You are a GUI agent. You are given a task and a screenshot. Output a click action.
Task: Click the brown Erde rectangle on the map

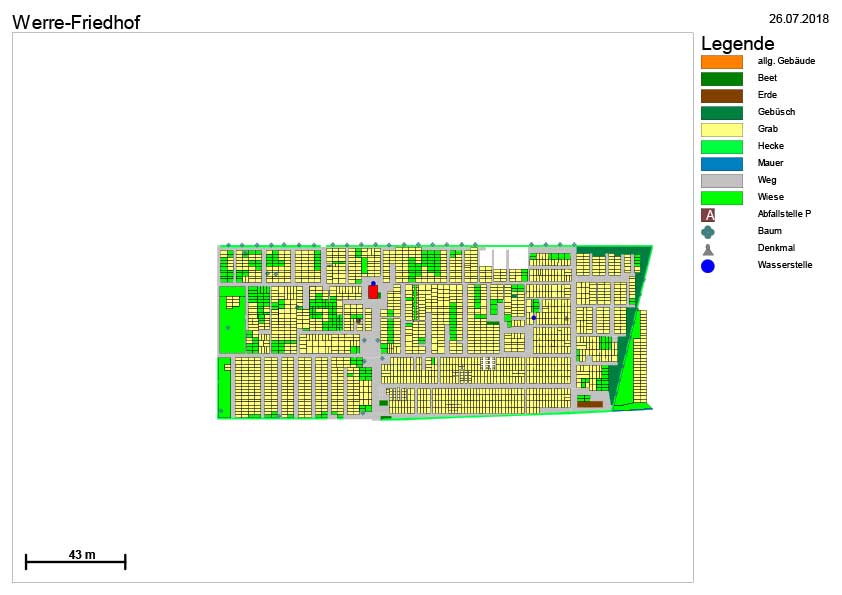[590, 404]
